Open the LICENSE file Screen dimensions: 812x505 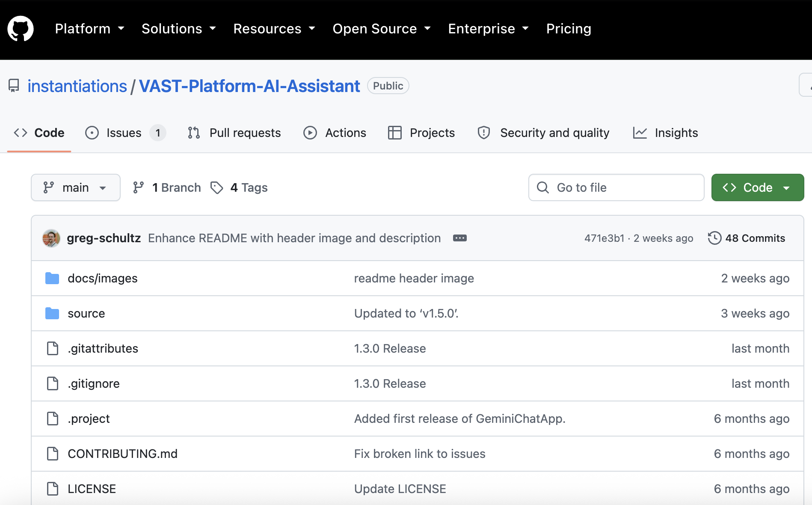(92, 489)
